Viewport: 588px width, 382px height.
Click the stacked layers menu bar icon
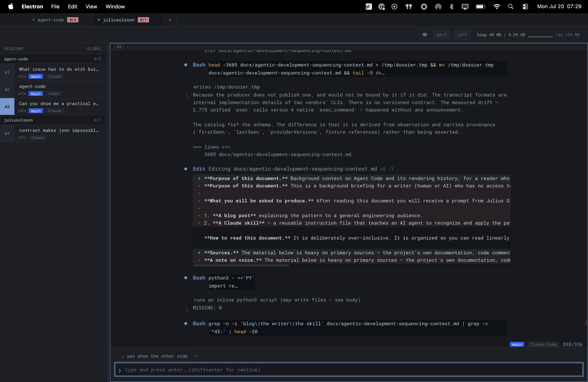pos(368,6)
